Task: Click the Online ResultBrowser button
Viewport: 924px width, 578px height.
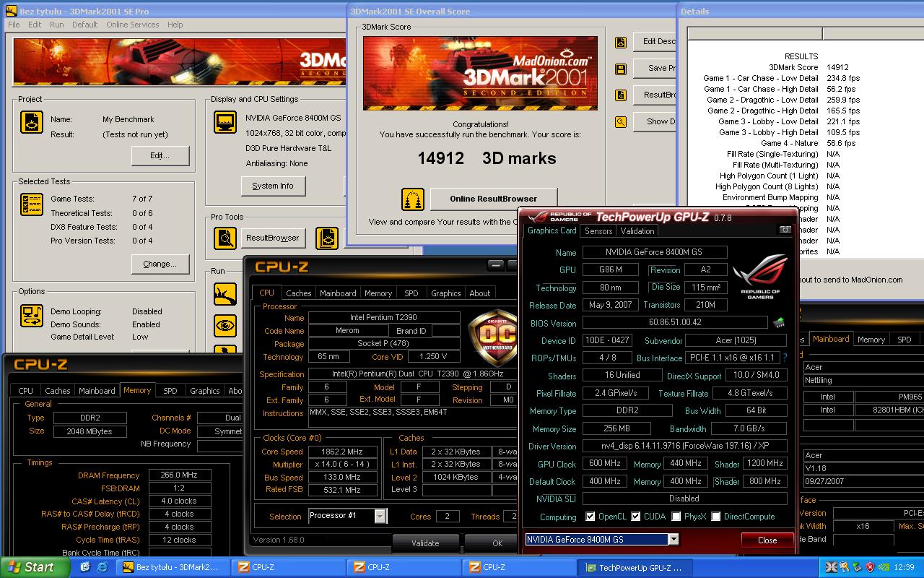Action: click(x=494, y=199)
